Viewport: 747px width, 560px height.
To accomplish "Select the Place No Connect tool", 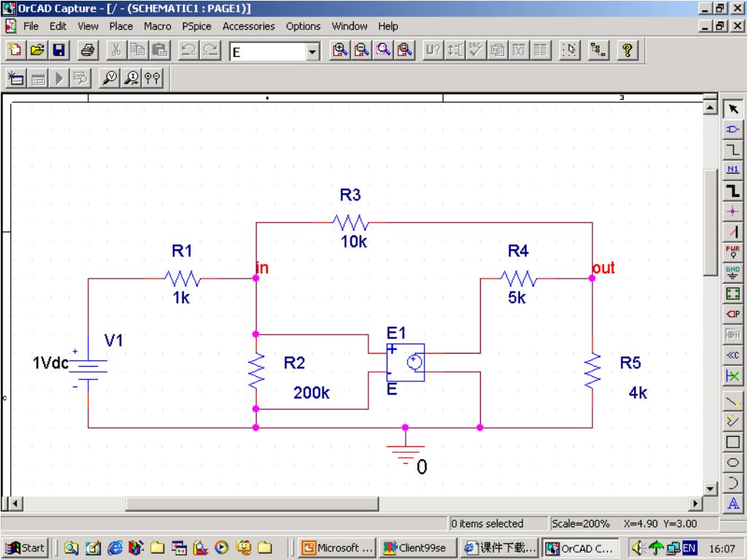I will click(x=732, y=376).
